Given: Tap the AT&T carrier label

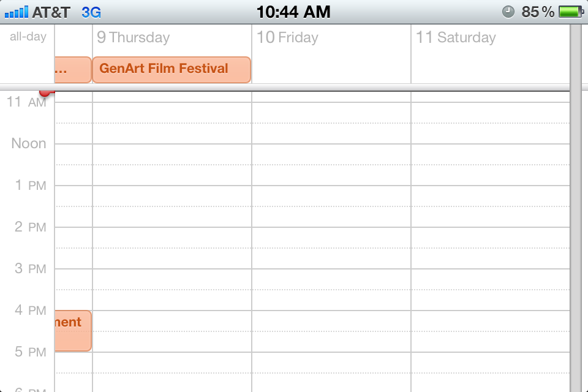Looking at the screenshot, I should point(51,12).
